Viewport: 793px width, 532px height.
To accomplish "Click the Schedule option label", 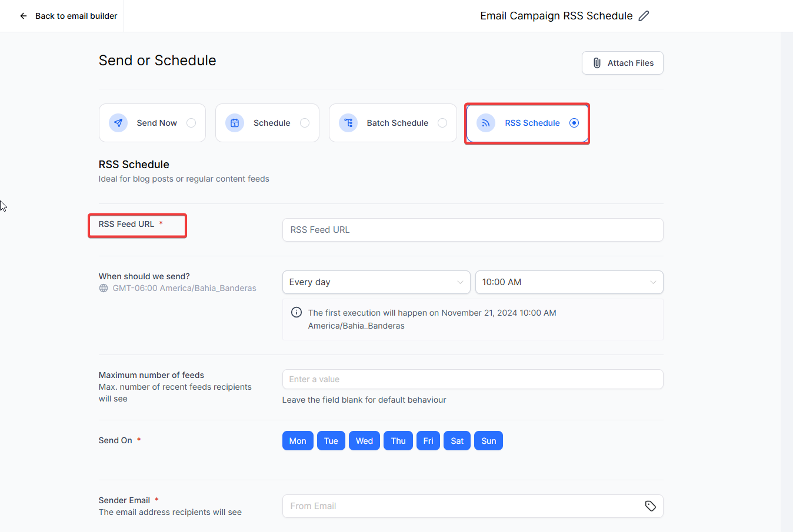I will [x=272, y=123].
